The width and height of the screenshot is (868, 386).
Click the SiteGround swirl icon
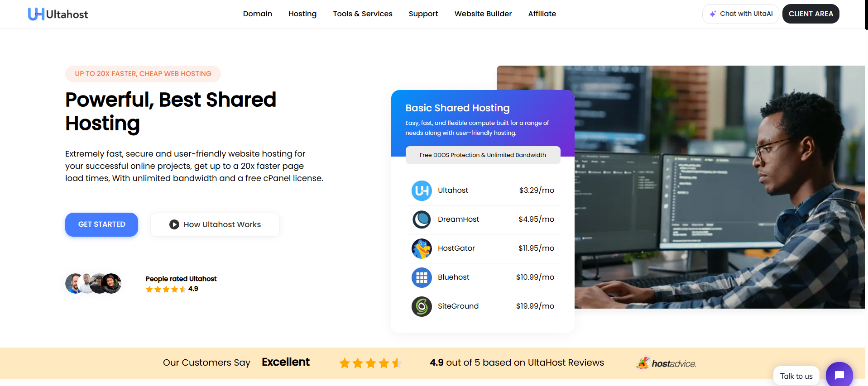click(422, 306)
